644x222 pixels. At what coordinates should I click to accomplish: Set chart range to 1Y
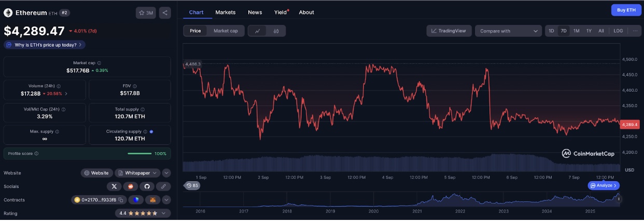coord(589,31)
